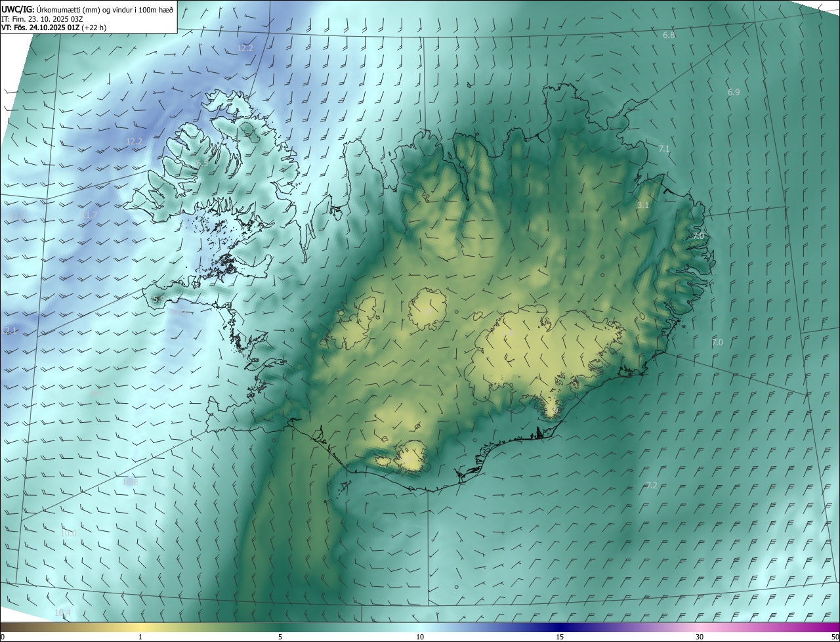Select the 'IT: Fim. 23. 10. 2025 03Z' line

point(42,19)
